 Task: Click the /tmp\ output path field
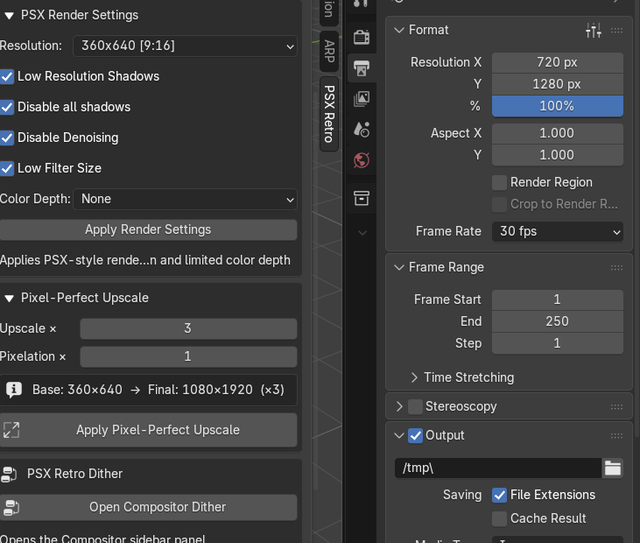click(498, 468)
